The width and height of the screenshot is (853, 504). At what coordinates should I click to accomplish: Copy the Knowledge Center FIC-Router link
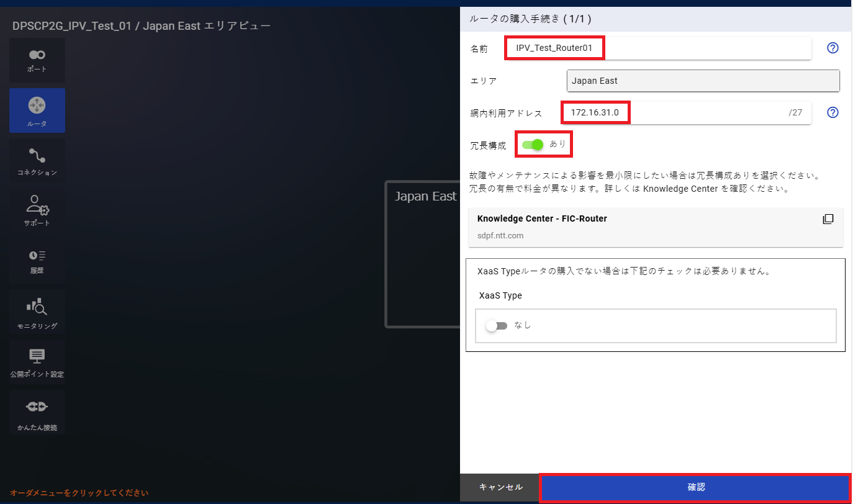828,219
